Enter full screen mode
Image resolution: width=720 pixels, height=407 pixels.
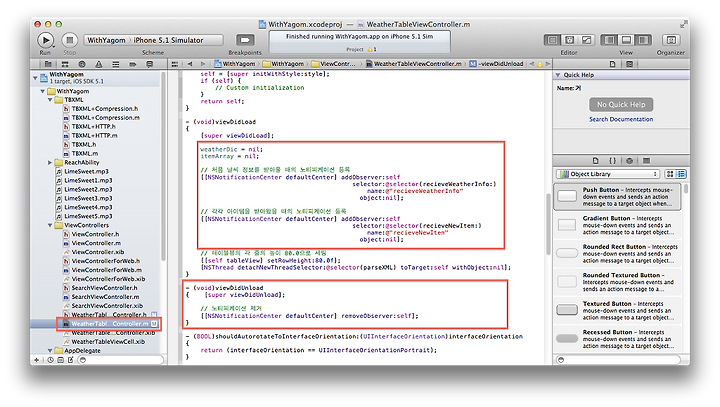683,24
